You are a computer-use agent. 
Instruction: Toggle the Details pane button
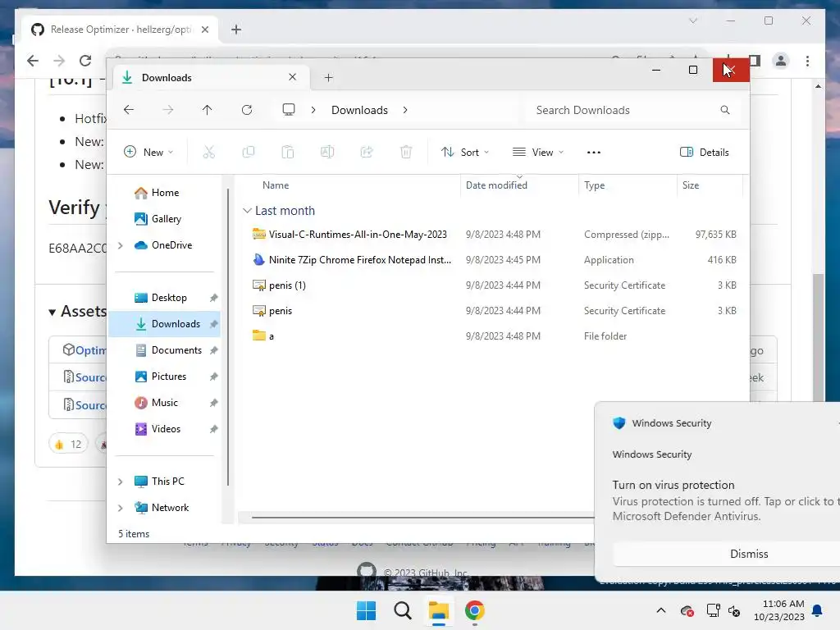click(704, 152)
